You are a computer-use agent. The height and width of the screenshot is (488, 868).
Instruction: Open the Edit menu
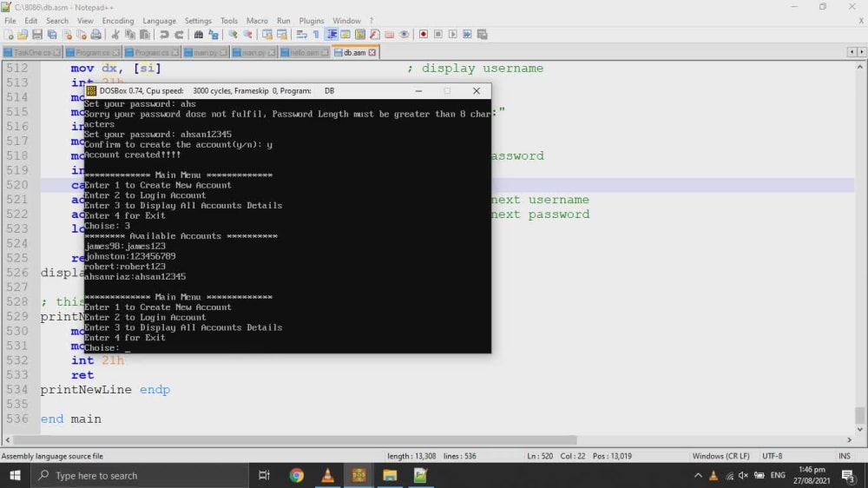(31, 21)
